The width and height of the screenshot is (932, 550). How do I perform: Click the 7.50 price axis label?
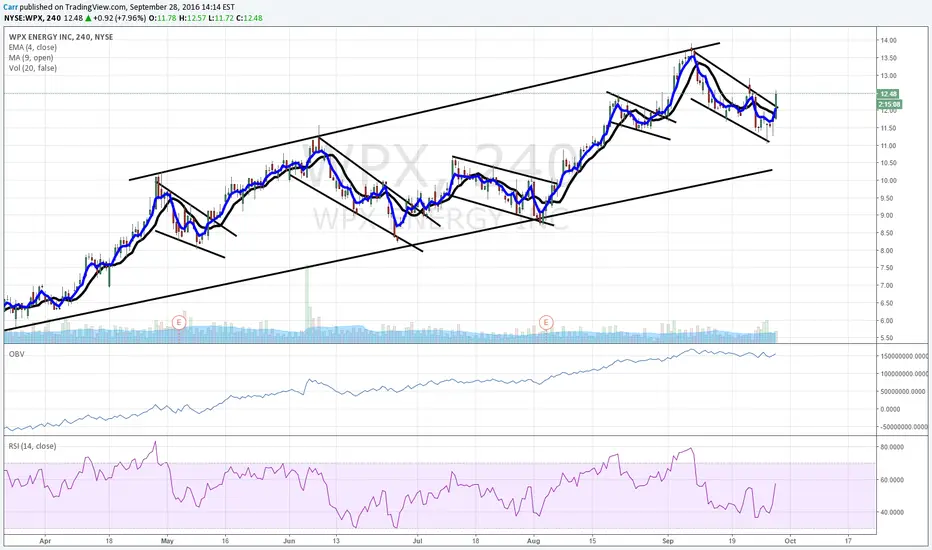coord(887,268)
